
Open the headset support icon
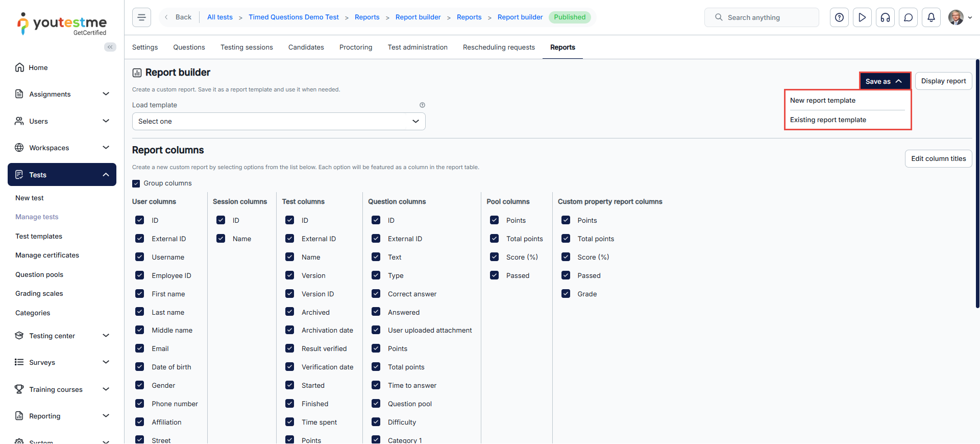click(885, 17)
